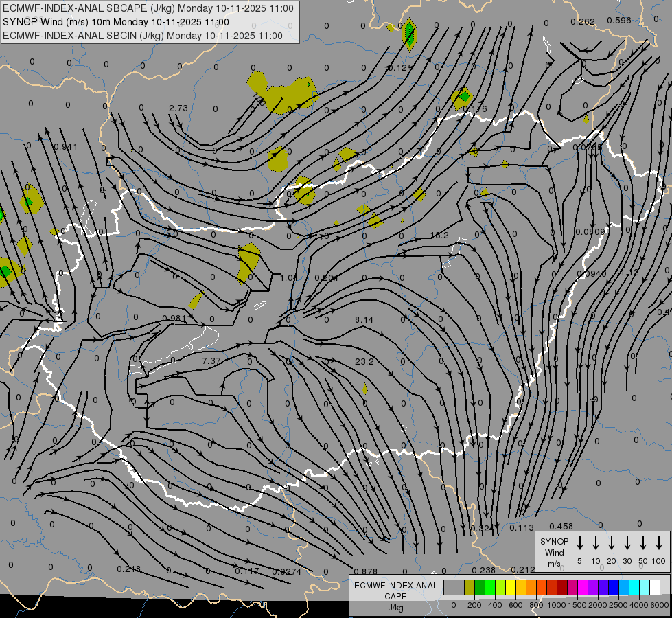Click the map value 0.0809
672x618 pixels.
tap(590, 232)
